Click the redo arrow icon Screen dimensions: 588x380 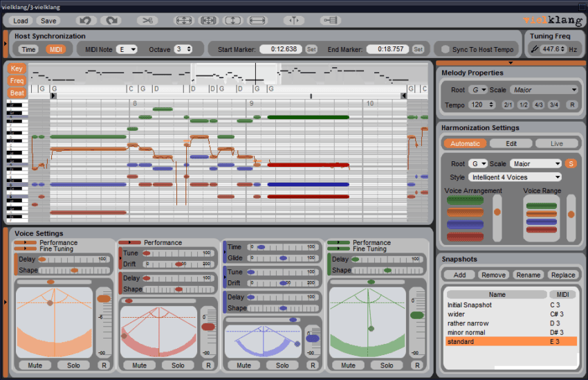112,21
